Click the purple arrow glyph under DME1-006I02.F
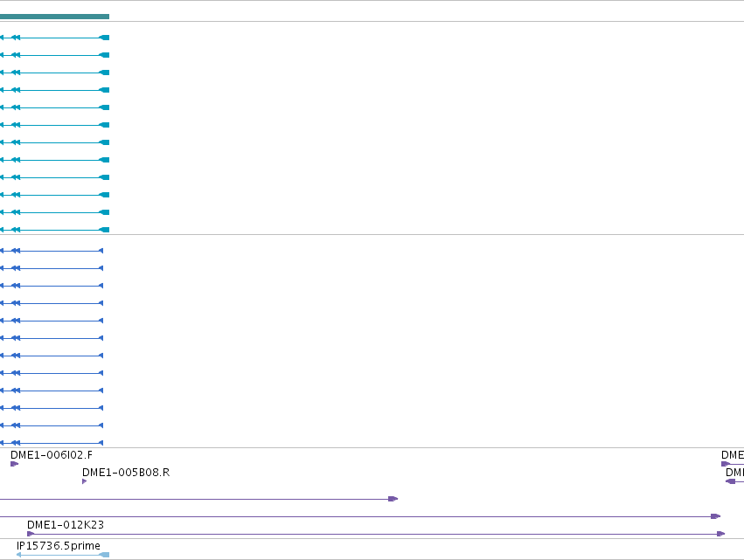The image size is (744, 560). click(14, 464)
